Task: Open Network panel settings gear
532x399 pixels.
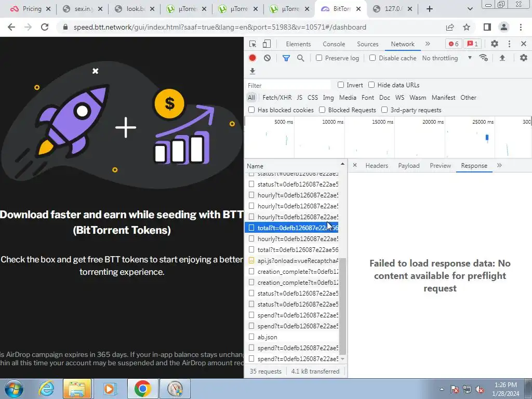Action: (524, 58)
